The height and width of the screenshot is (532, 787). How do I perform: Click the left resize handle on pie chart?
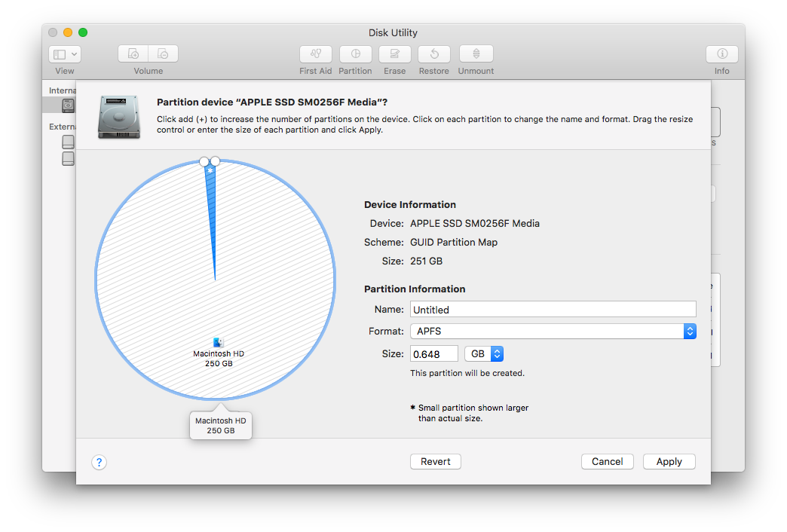pyautogui.click(x=204, y=161)
